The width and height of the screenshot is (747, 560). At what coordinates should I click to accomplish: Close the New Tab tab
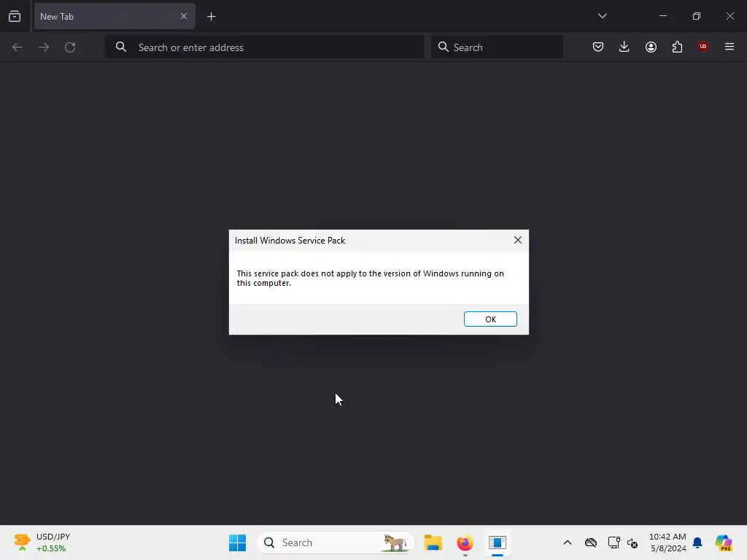tap(184, 16)
